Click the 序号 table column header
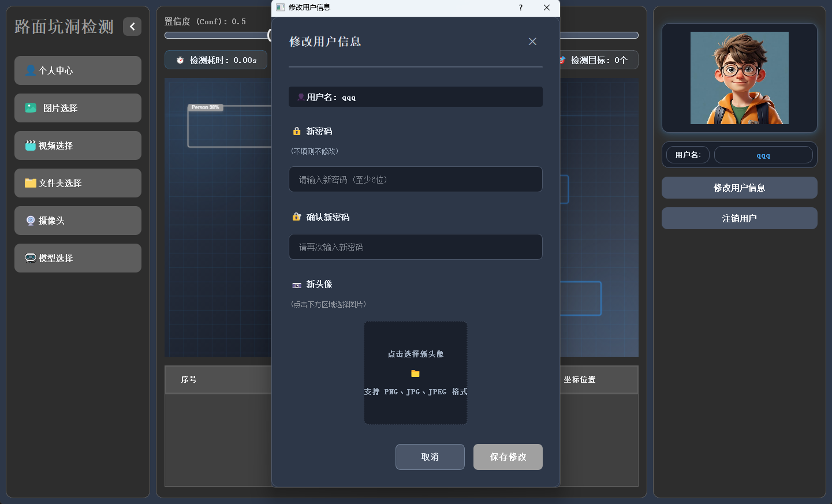 coord(189,379)
